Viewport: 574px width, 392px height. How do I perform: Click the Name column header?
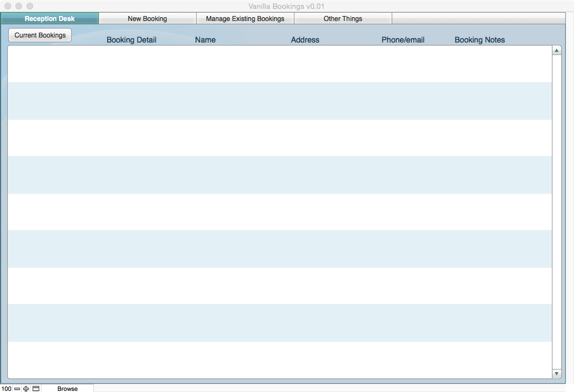(206, 40)
